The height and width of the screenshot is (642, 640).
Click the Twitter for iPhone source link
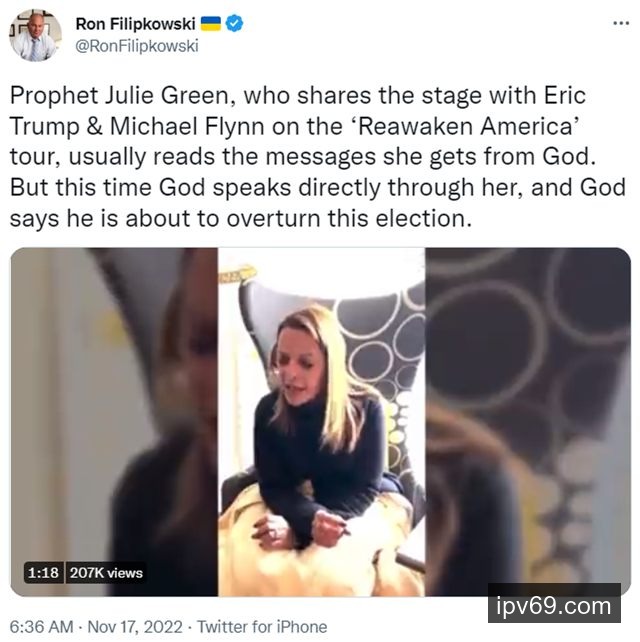[262, 627]
